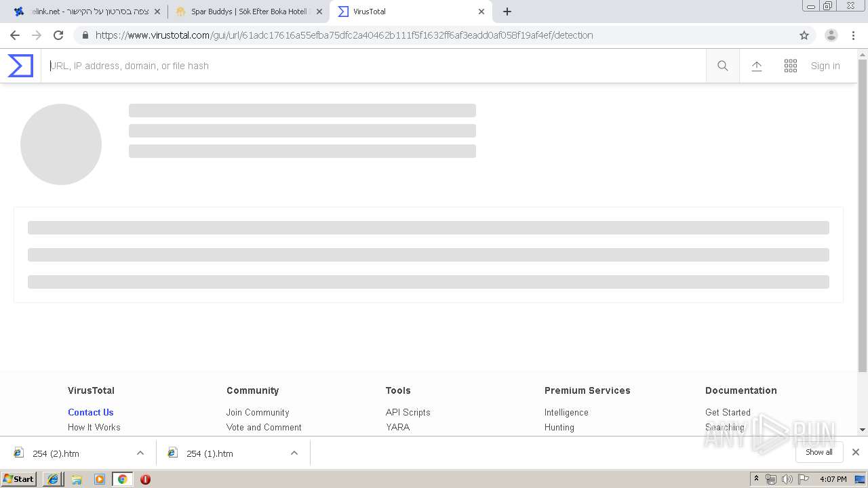Screen dimensions: 868x488
Task: Close the Spar Buddys tab
Action: (319, 12)
